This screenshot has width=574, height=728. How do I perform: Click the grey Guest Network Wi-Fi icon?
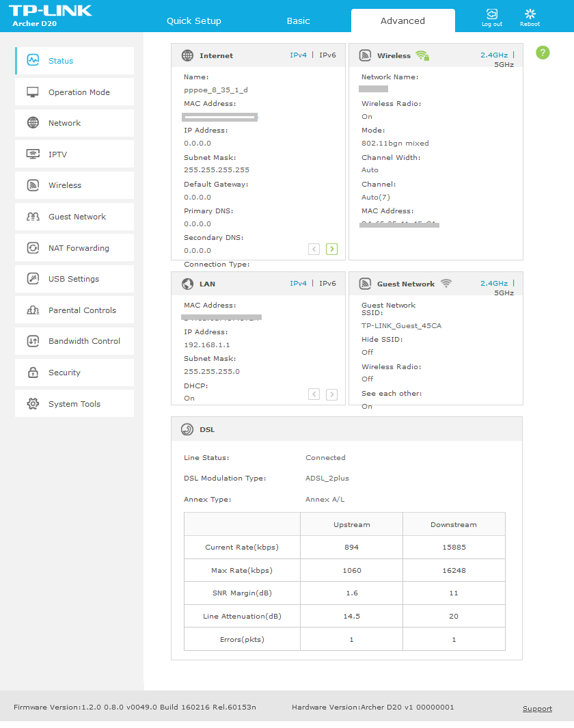[446, 283]
